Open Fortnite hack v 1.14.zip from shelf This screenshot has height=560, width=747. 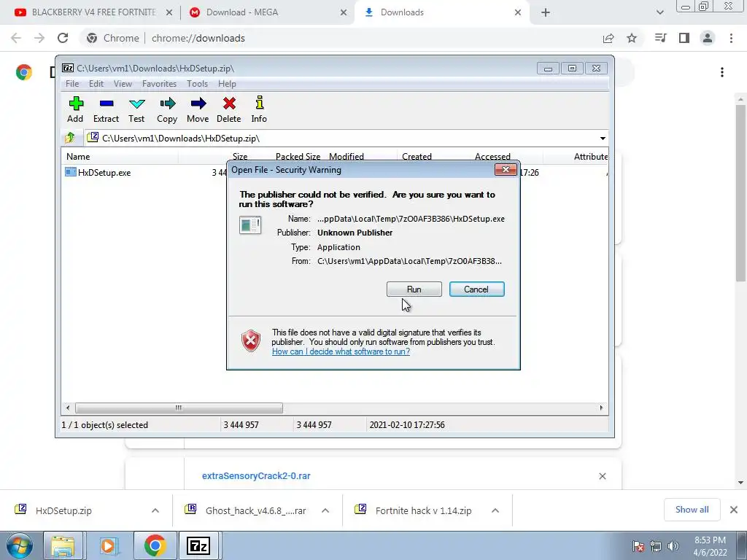(x=423, y=510)
